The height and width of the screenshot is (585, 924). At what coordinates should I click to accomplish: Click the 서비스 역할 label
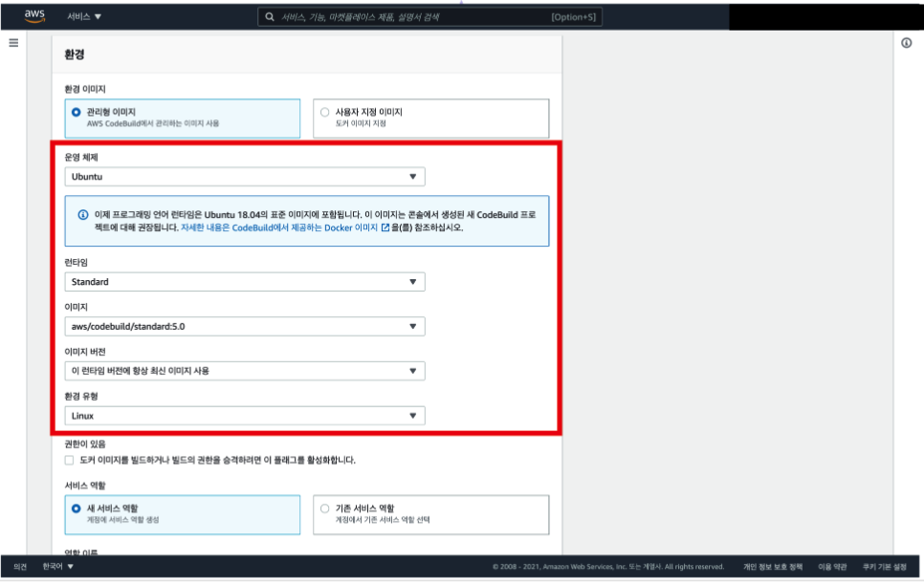[85, 486]
